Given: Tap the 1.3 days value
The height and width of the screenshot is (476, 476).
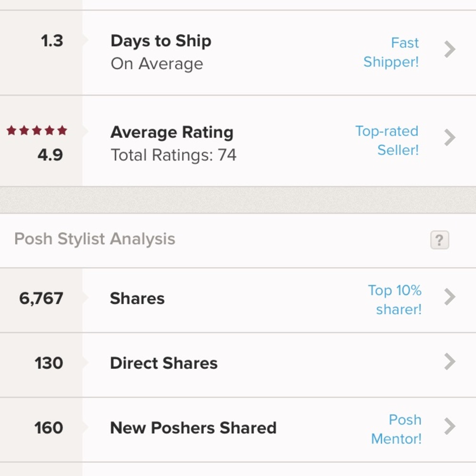Looking at the screenshot, I should (x=52, y=41).
